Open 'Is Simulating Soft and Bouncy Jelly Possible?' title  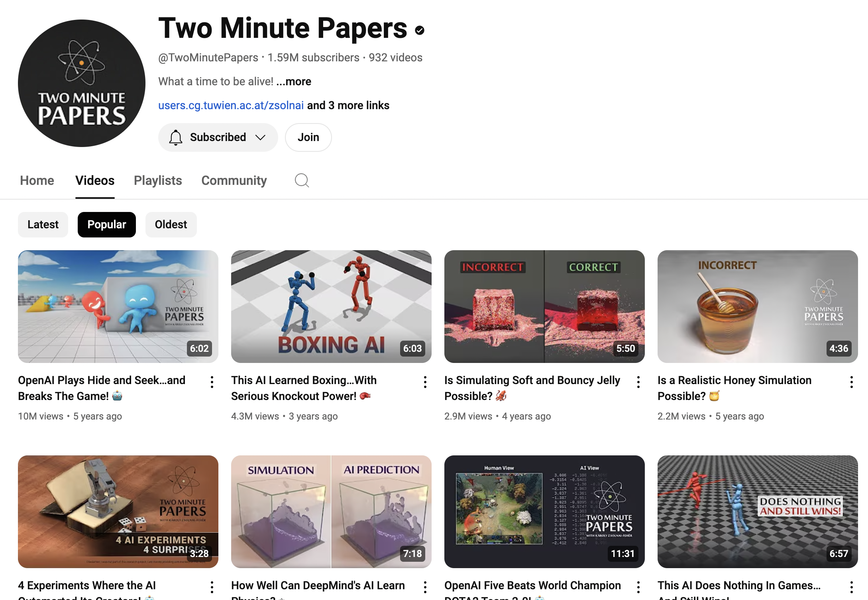[532, 388]
